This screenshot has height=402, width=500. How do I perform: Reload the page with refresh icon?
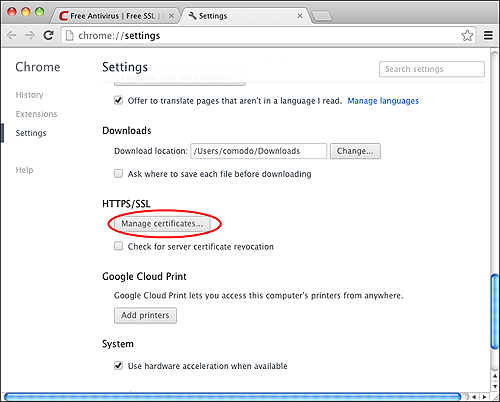[49, 35]
